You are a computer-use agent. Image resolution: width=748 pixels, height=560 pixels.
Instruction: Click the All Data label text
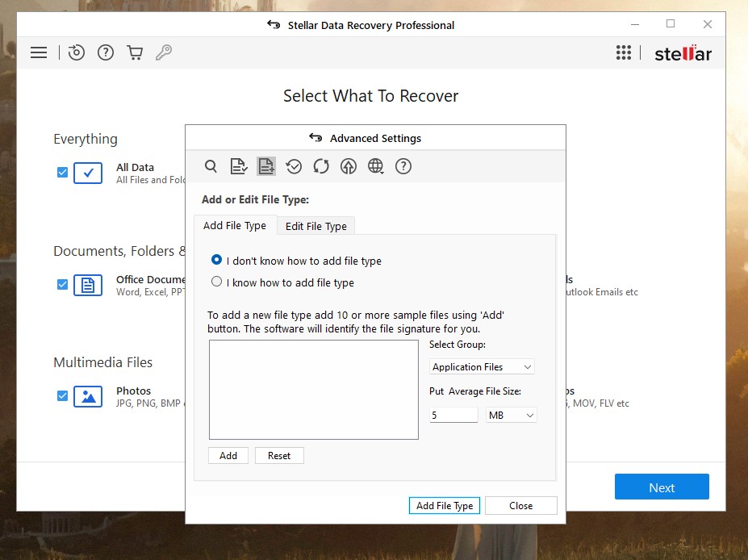(x=135, y=167)
